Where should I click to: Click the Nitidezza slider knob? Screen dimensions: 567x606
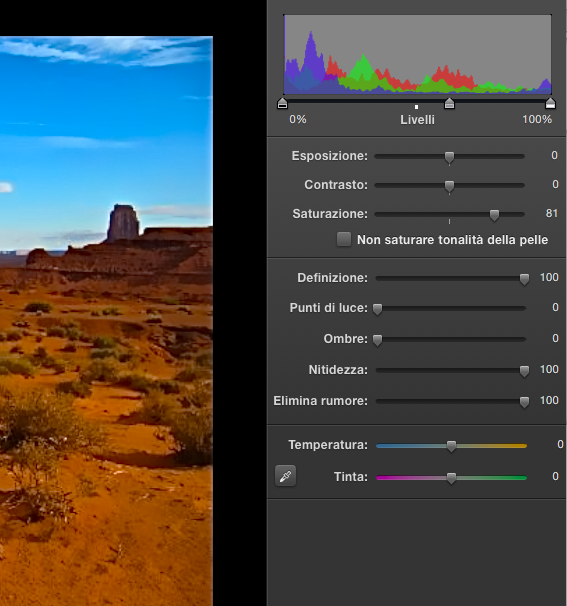[x=524, y=371]
